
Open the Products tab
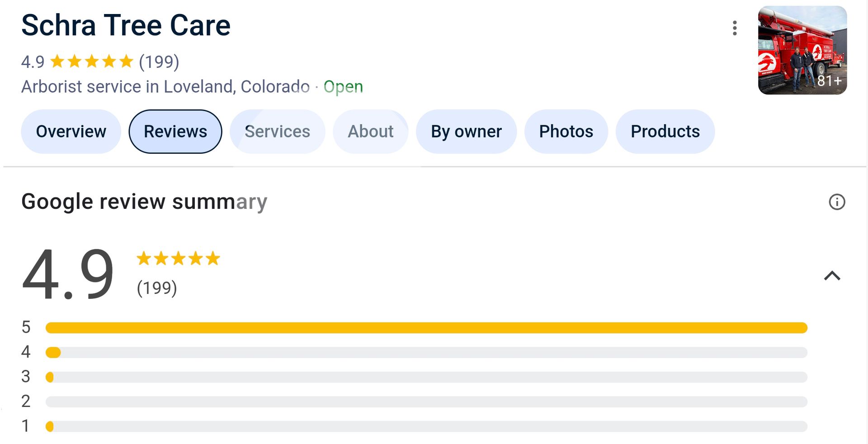(x=665, y=132)
